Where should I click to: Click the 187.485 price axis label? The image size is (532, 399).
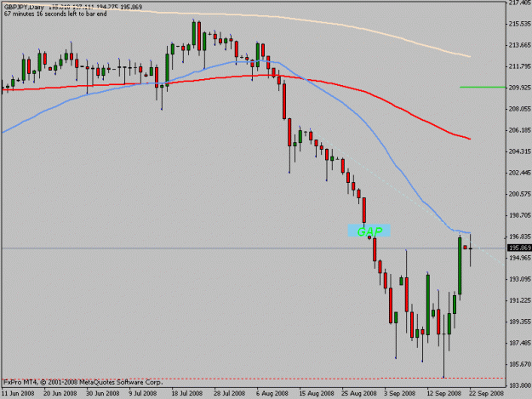pyautogui.click(x=519, y=343)
